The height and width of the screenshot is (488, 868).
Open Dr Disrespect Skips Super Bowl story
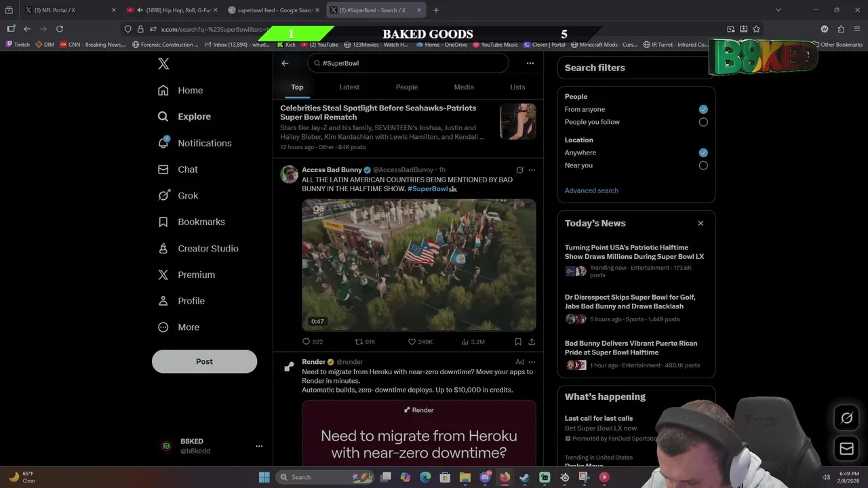(630, 302)
